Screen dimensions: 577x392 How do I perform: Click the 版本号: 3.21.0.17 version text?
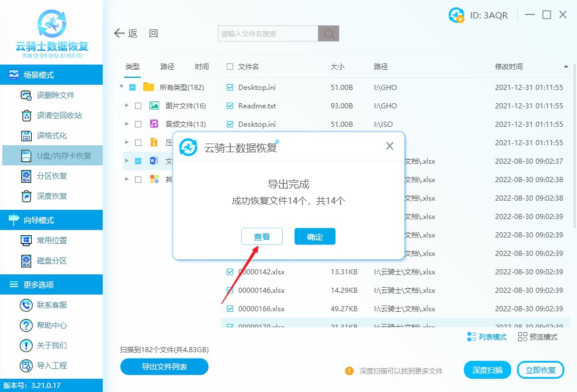(x=32, y=386)
